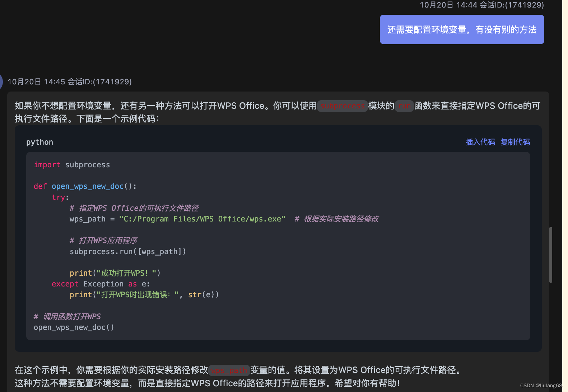Click the inline code tag run
This screenshot has width=568, height=392.
[404, 106]
